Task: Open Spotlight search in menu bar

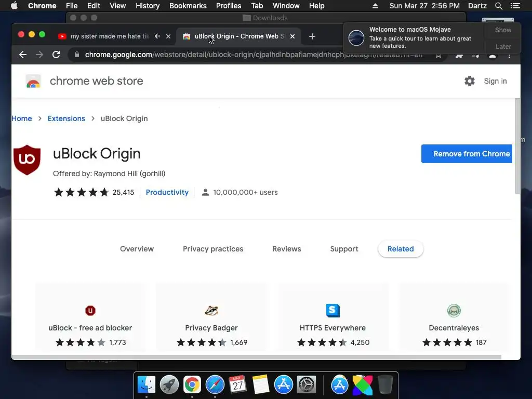Action: [x=498, y=6]
